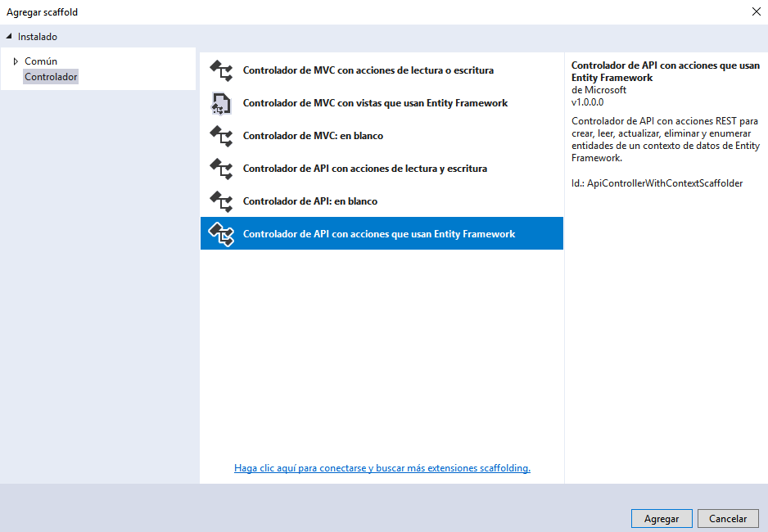Click the v1.0.0.0 version text
Viewport: 768px width, 532px height.
pos(587,102)
